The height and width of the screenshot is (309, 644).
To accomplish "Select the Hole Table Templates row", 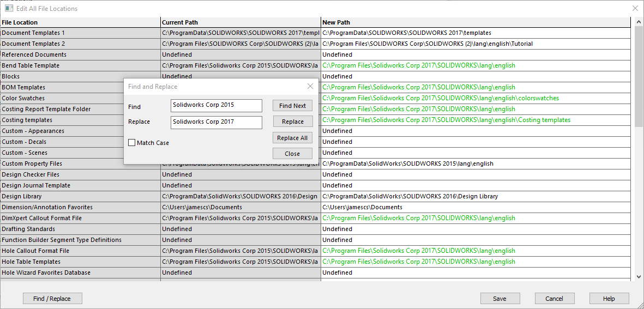I will [80, 262].
